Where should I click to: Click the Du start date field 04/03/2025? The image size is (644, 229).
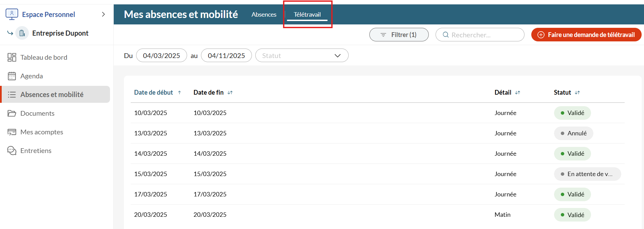coord(162,55)
